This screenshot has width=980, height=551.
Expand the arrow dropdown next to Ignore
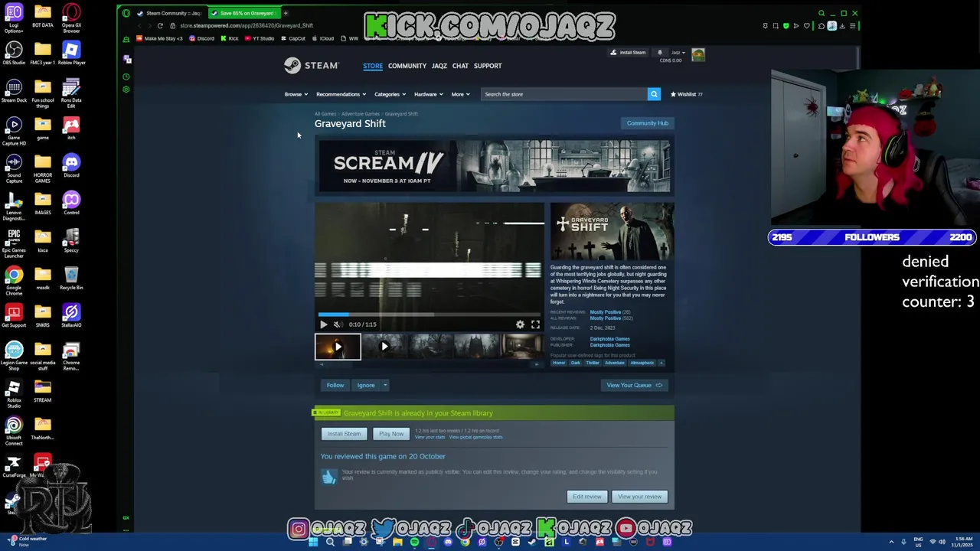(385, 386)
